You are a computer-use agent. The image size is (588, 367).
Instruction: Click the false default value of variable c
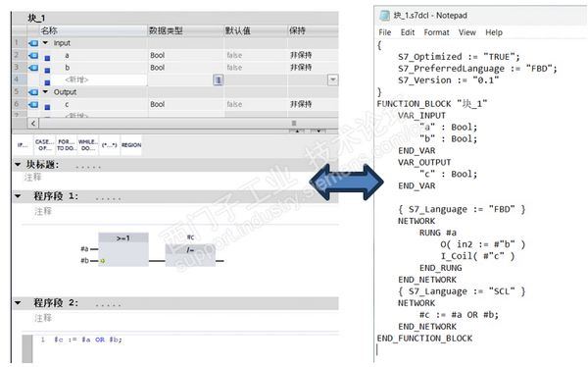[x=234, y=104]
